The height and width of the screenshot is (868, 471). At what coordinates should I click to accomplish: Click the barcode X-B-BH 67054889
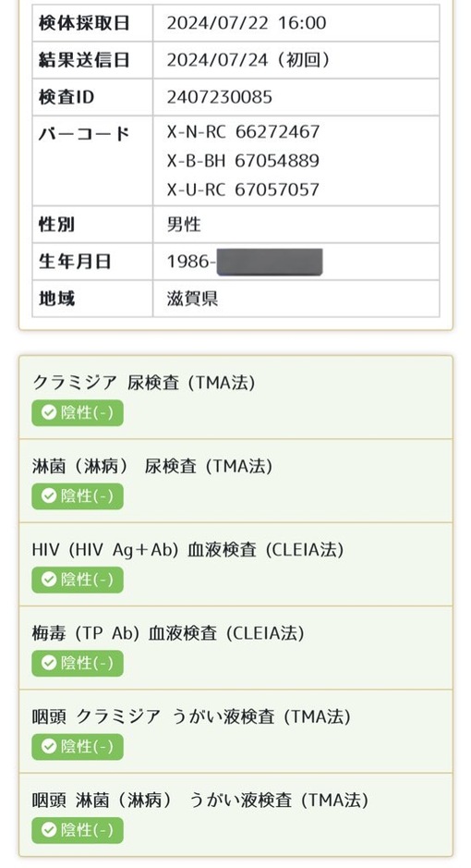point(243,161)
